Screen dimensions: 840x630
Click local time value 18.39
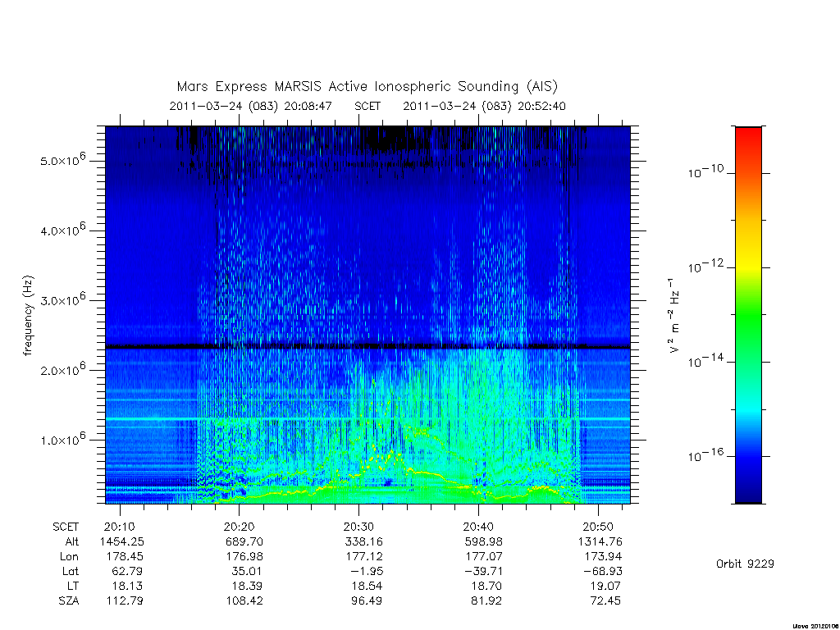tap(247, 586)
